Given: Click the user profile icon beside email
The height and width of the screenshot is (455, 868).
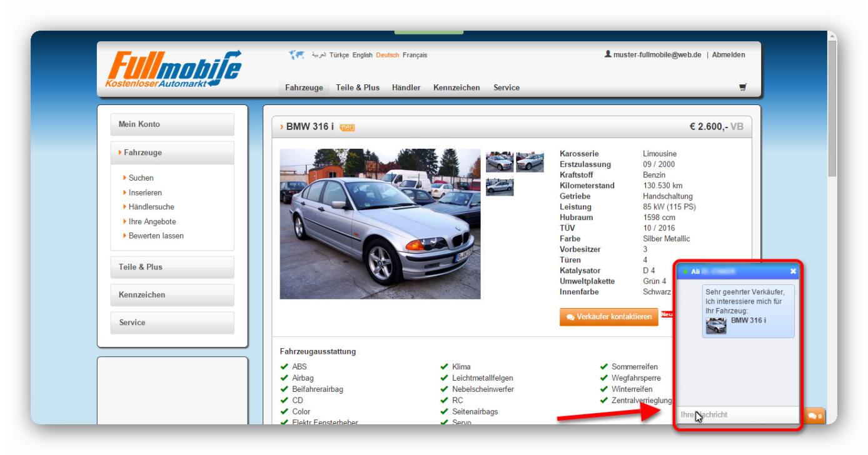Looking at the screenshot, I should click(x=608, y=54).
